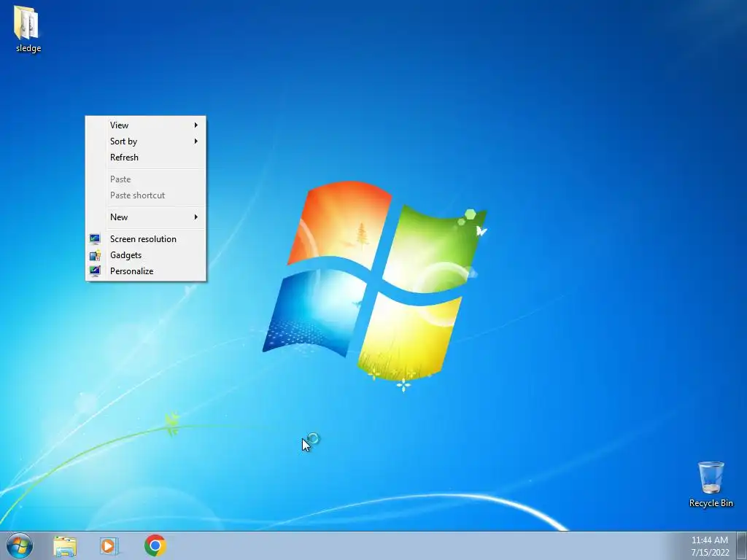
Task: Open the sledge folder icon on desktop
Action: 27,23
